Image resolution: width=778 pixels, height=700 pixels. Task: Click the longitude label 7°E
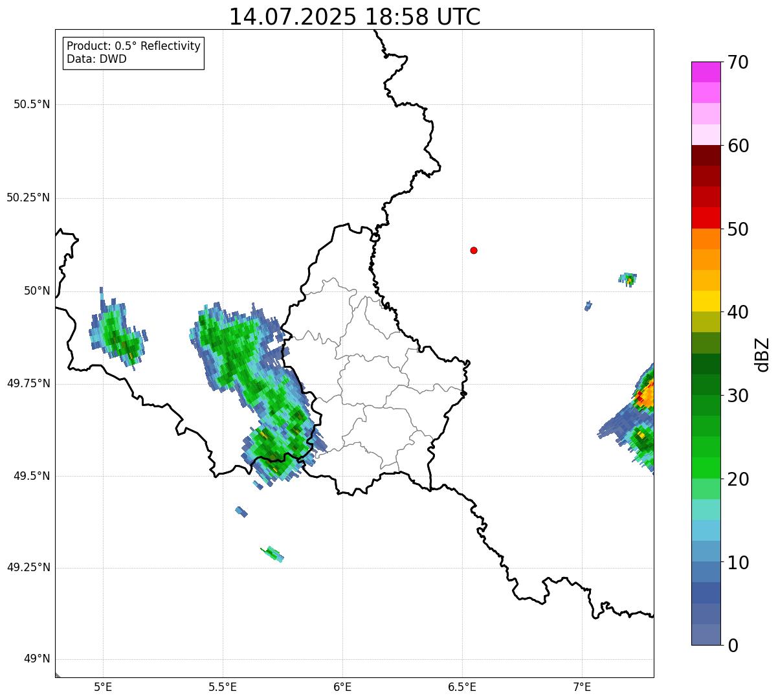[x=582, y=686]
